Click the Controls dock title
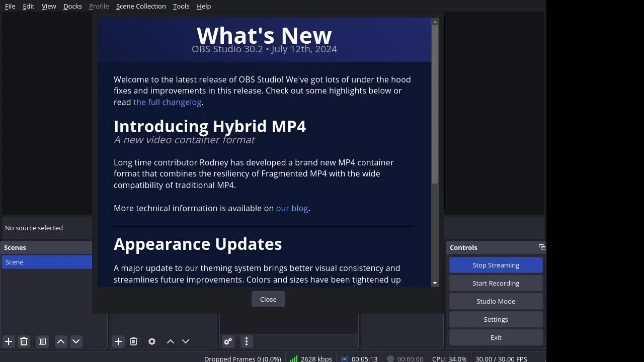The height and width of the screenshot is (362, 644). click(463, 247)
